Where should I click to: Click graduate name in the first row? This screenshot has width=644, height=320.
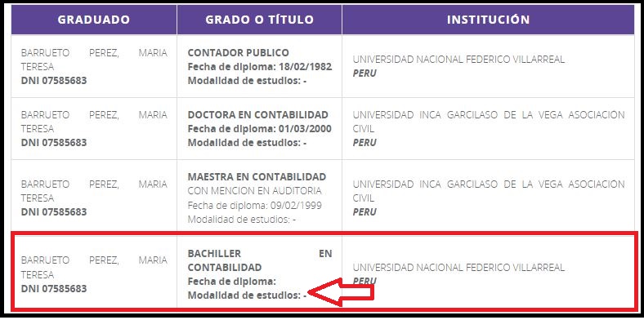tap(94, 60)
